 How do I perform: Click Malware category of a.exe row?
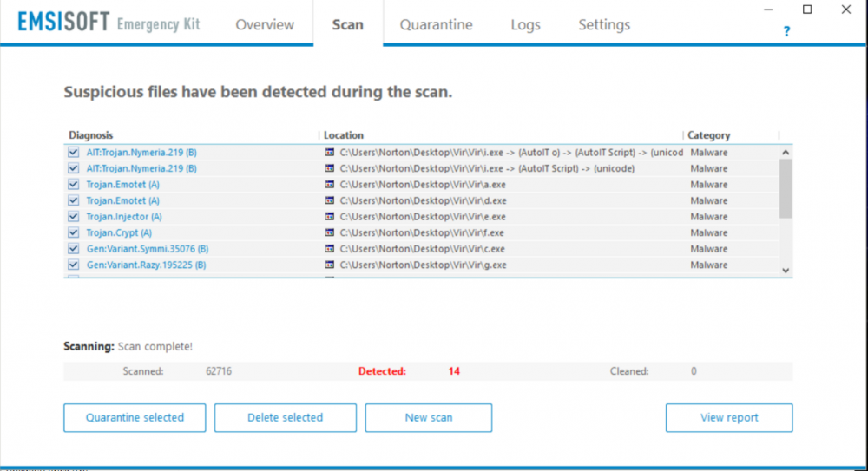(x=708, y=184)
